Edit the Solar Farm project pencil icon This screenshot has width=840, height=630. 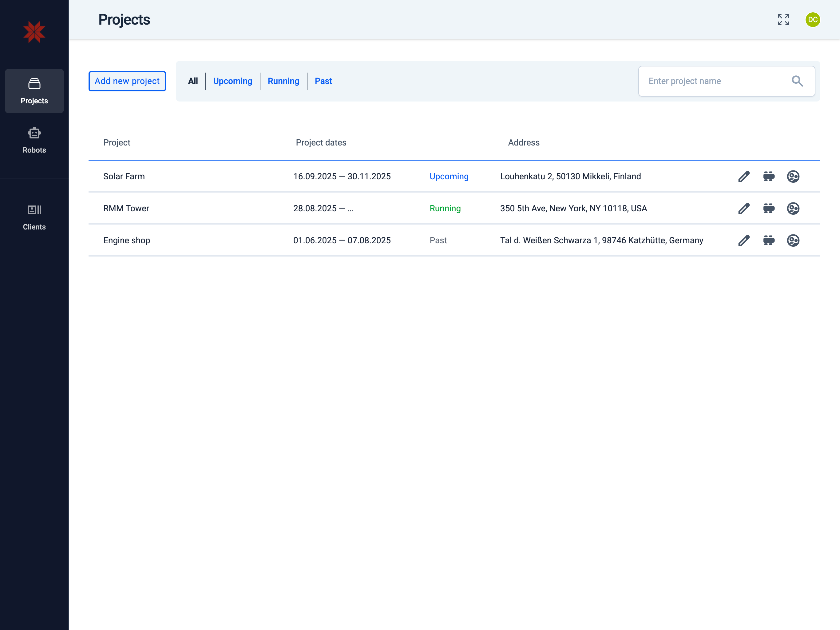[x=743, y=176]
